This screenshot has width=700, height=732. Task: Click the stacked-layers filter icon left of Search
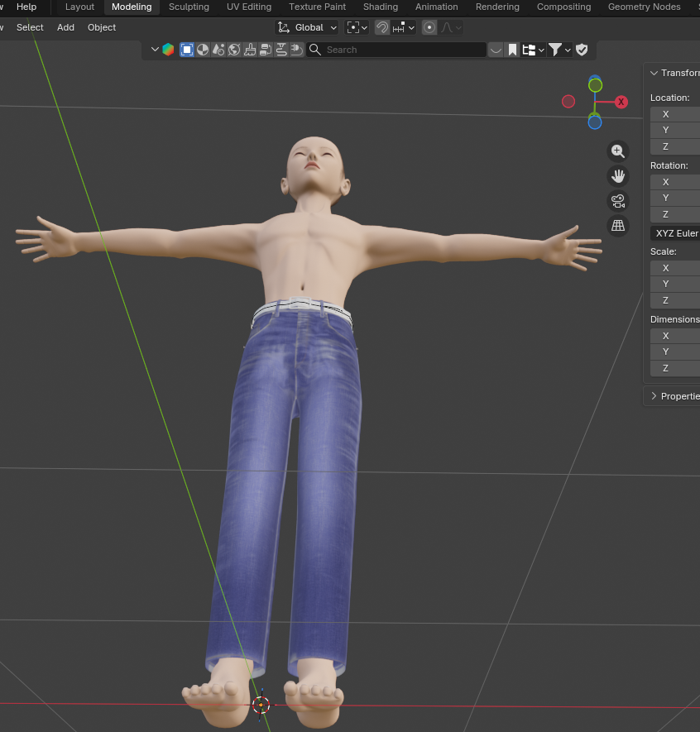pyautogui.click(x=266, y=50)
